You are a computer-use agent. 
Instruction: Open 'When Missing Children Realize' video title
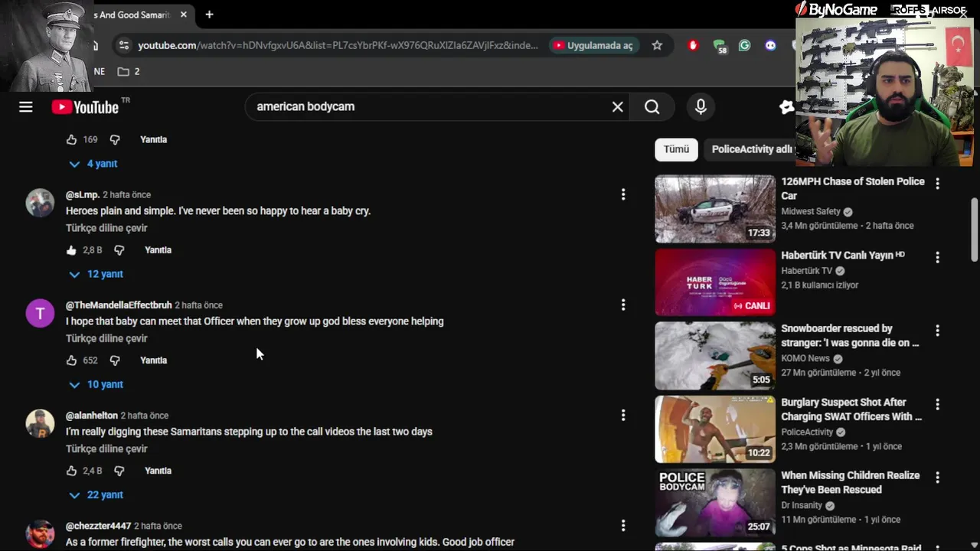click(850, 483)
